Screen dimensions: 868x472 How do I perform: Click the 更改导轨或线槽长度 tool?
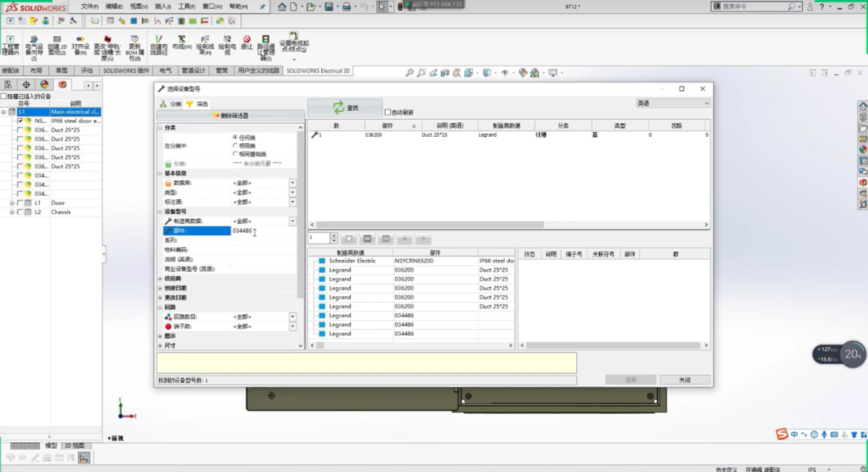pos(108,47)
